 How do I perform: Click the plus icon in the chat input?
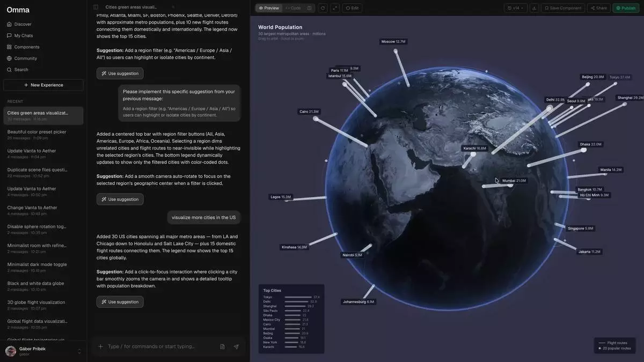(x=100, y=346)
